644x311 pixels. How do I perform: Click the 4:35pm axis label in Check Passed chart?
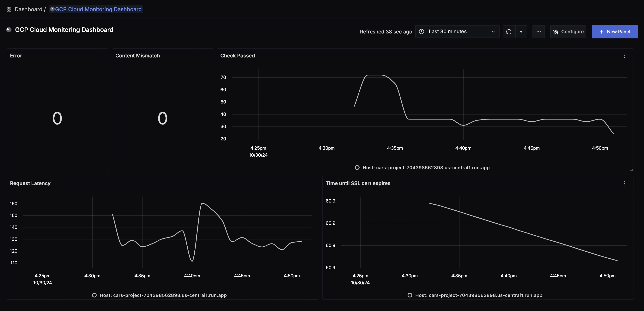pos(395,148)
